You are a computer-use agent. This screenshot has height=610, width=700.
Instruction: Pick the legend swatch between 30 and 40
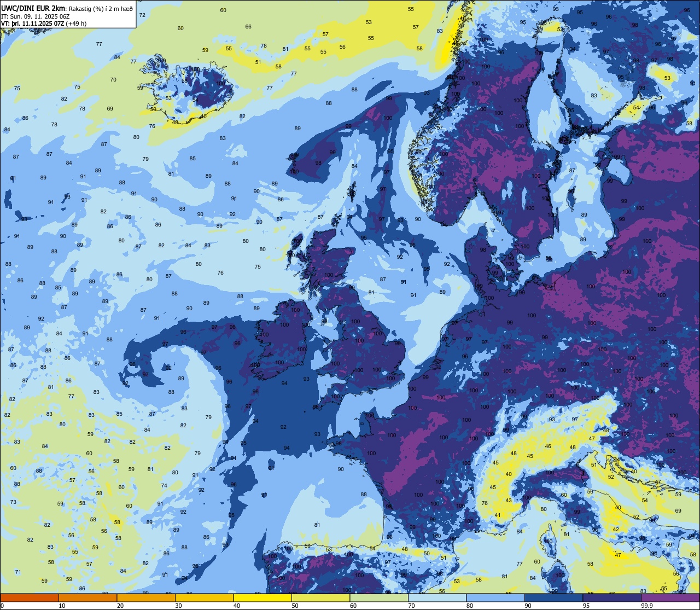pyautogui.click(x=204, y=597)
